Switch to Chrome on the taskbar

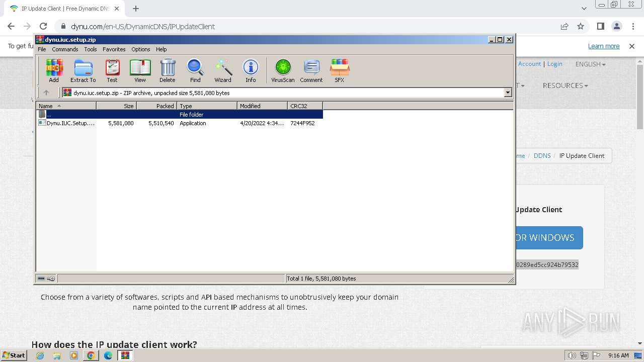coord(91,355)
